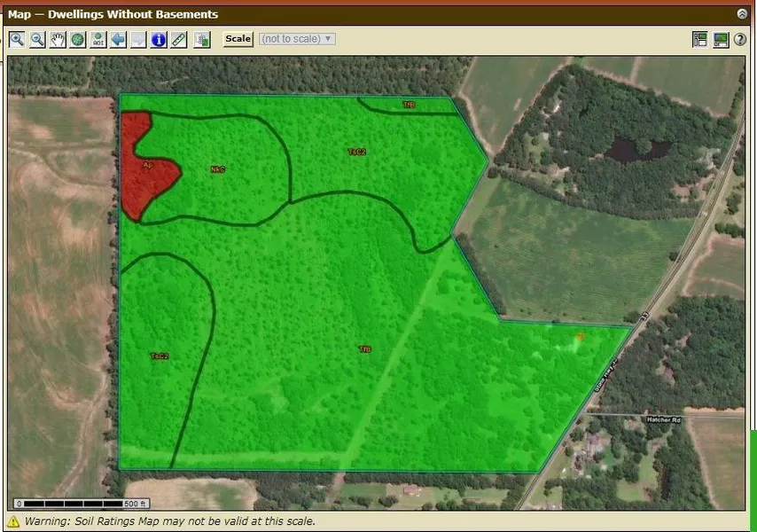This screenshot has height=532, width=757.
Task: Toggle the map-only layout view
Action: (720, 40)
